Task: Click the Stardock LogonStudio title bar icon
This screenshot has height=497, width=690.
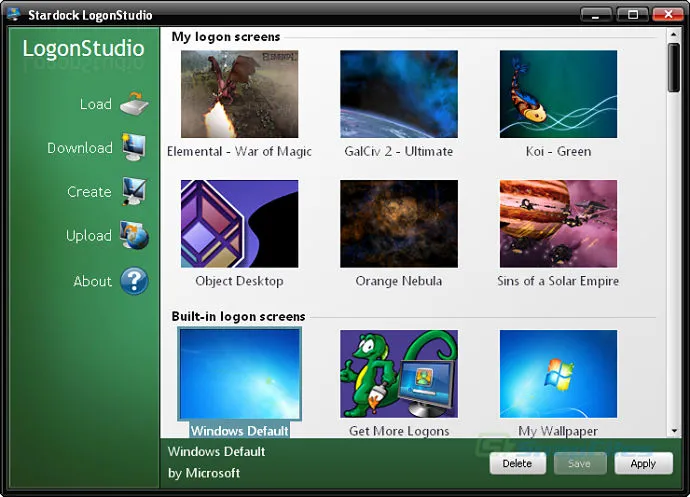Action: [14, 15]
